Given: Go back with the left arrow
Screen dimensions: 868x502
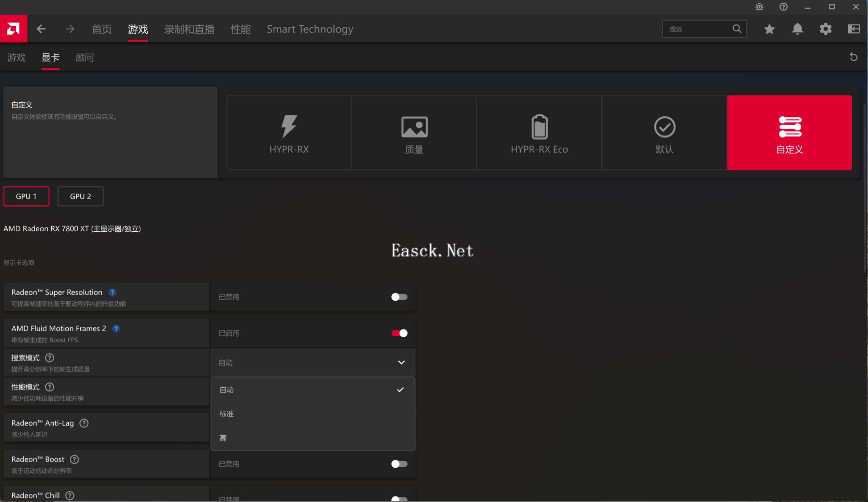Looking at the screenshot, I should pos(41,29).
